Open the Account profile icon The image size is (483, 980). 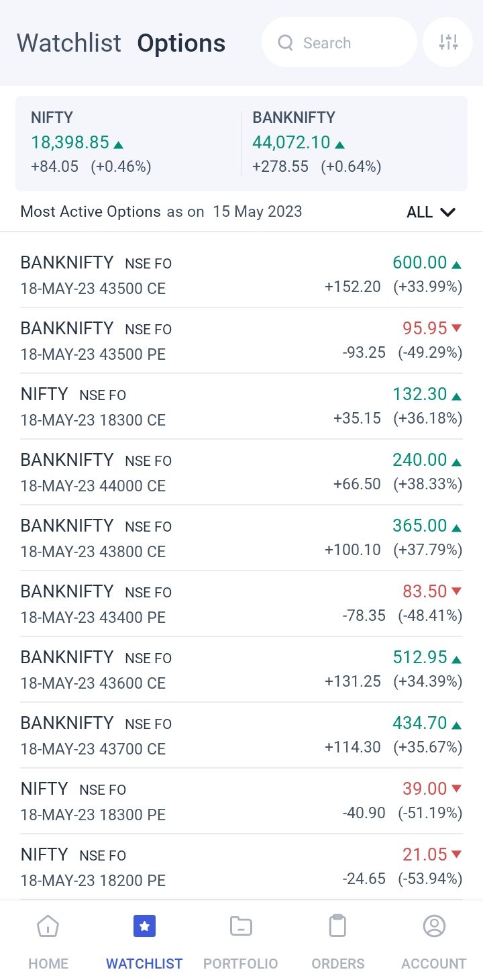pyautogui.click(x=434, y=926)
